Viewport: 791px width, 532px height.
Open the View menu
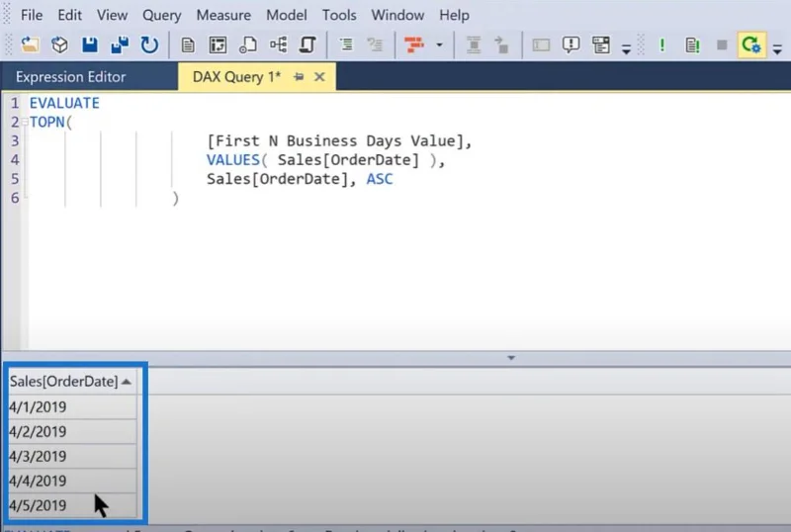[x=112, y=15]
